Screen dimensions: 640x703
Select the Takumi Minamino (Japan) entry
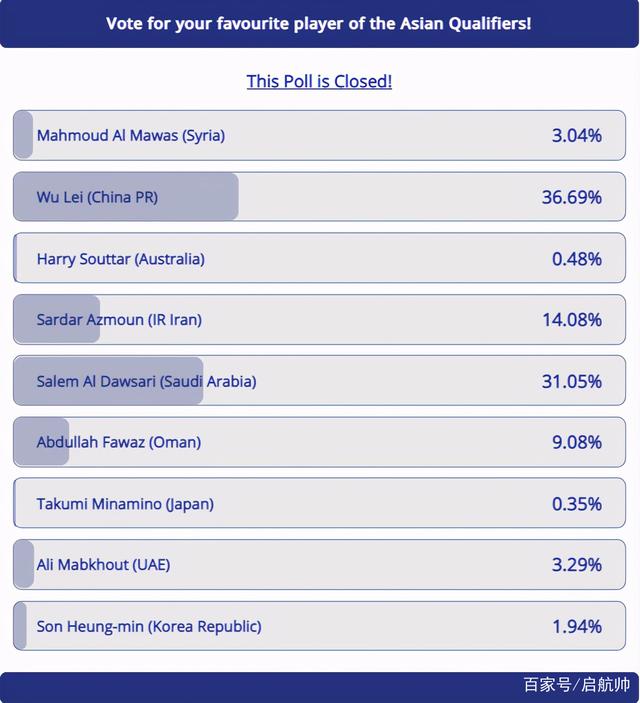(x=125, y=504)
